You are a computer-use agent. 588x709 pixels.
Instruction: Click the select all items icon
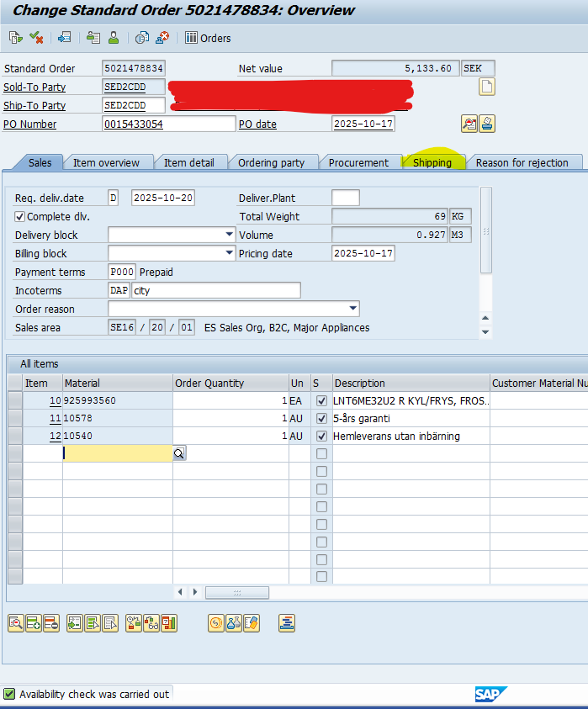click(93, 623)
